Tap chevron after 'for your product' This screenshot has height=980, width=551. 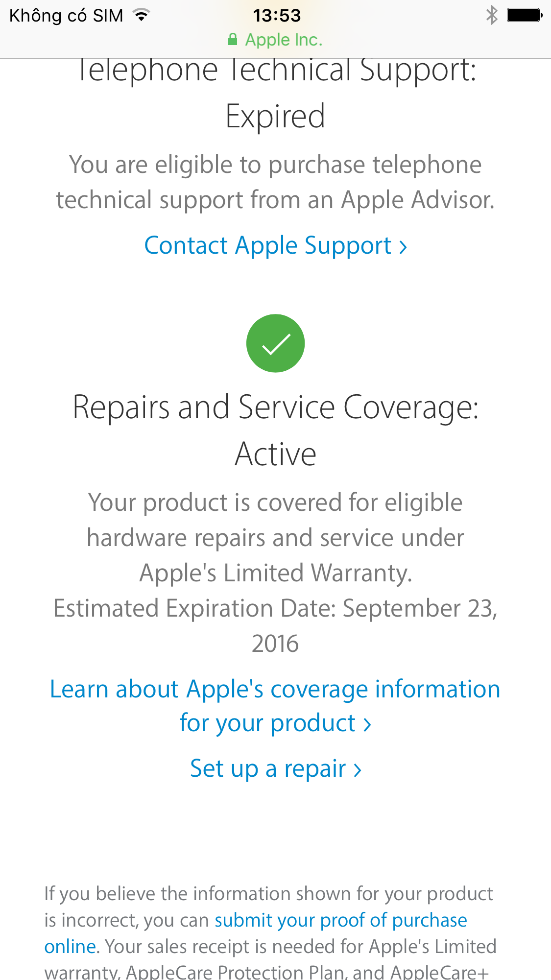(367, 725)
